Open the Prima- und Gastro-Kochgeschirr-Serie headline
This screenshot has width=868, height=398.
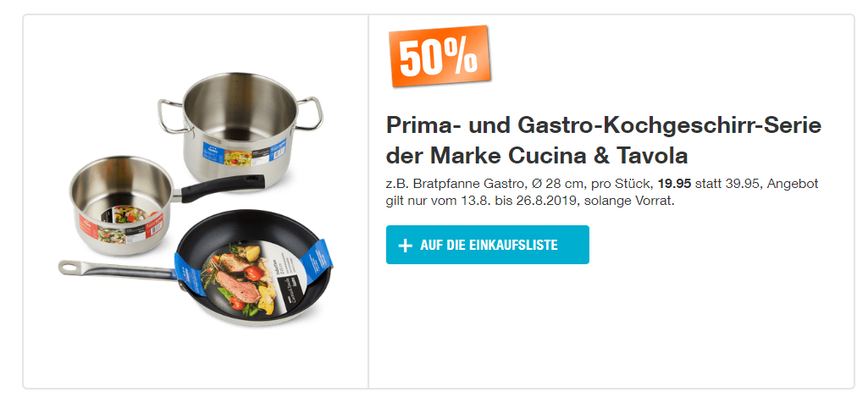(604, 141)
